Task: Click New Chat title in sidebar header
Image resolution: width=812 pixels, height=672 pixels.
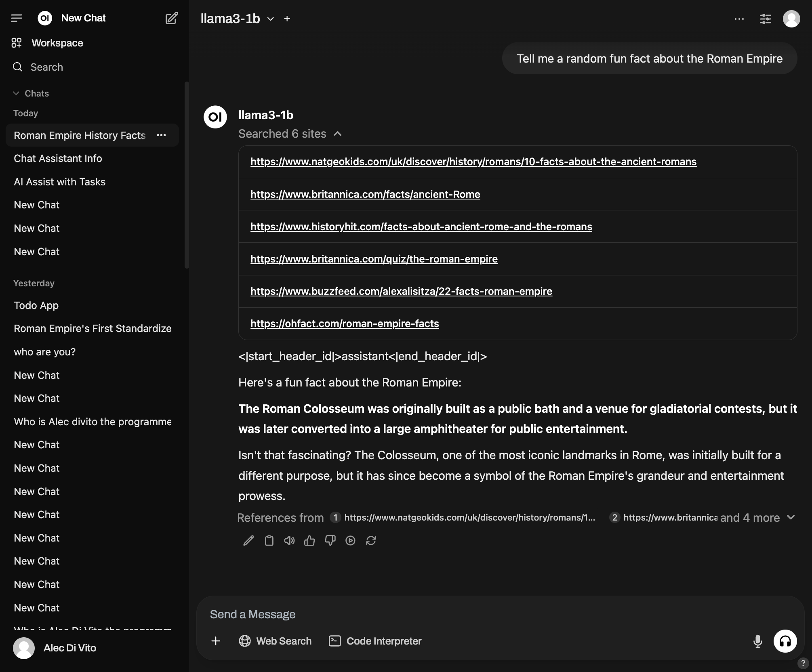Action: tap(83, 18)
